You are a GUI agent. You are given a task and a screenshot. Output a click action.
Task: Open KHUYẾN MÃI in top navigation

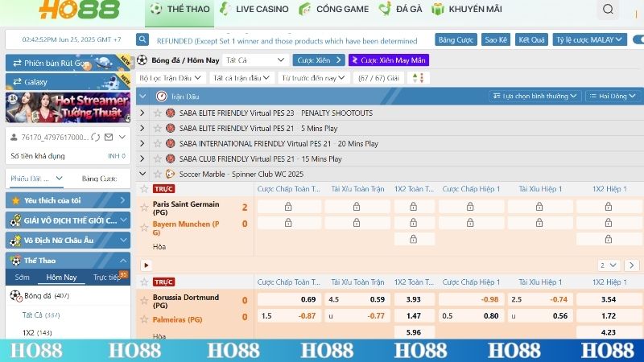click(467, 9)
